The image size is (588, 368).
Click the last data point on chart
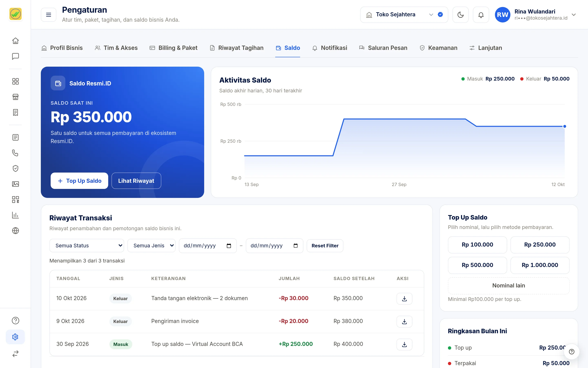point(565,126)
